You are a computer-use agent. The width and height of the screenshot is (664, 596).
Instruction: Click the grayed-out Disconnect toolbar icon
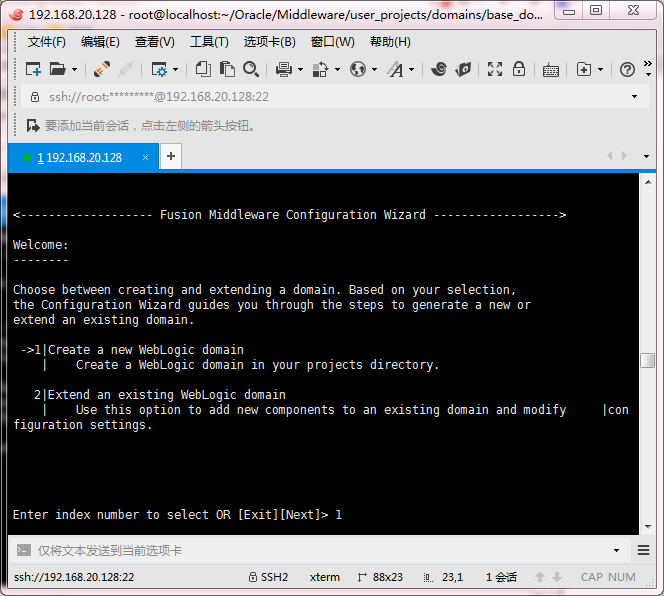(125, 69)
